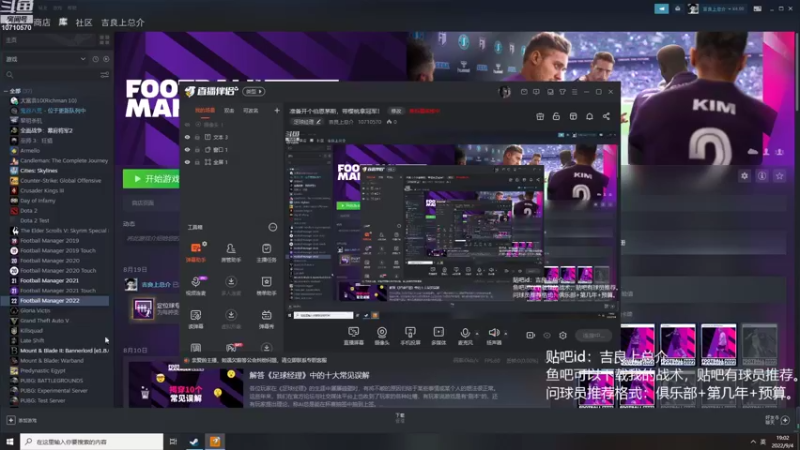The height and width of the screenshot is (450, 800).
Task: Lock the 全屏 1 layer
Action: pos(197,162)
